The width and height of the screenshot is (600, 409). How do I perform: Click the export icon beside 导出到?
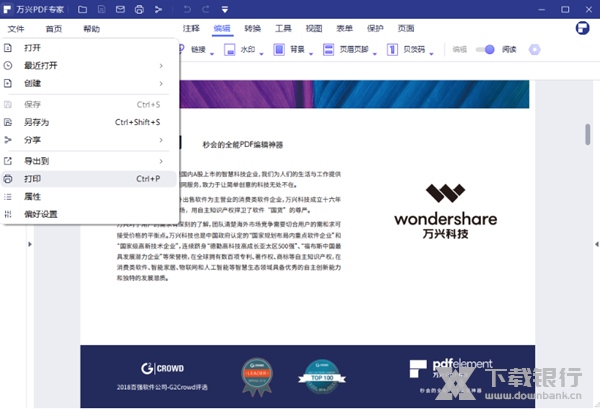tap(8, 161)
